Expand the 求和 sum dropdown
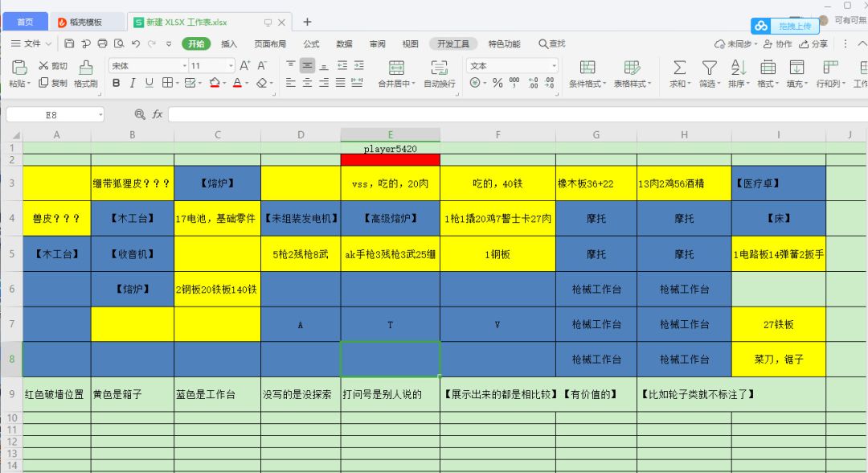The height and width of the screenshot is (473, 868). (x=690, y=84)
